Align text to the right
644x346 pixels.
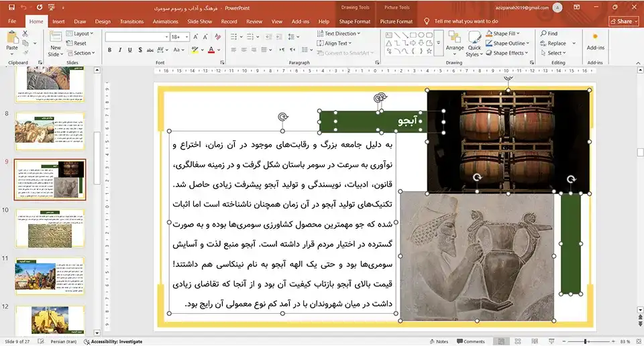click(254, 50)
